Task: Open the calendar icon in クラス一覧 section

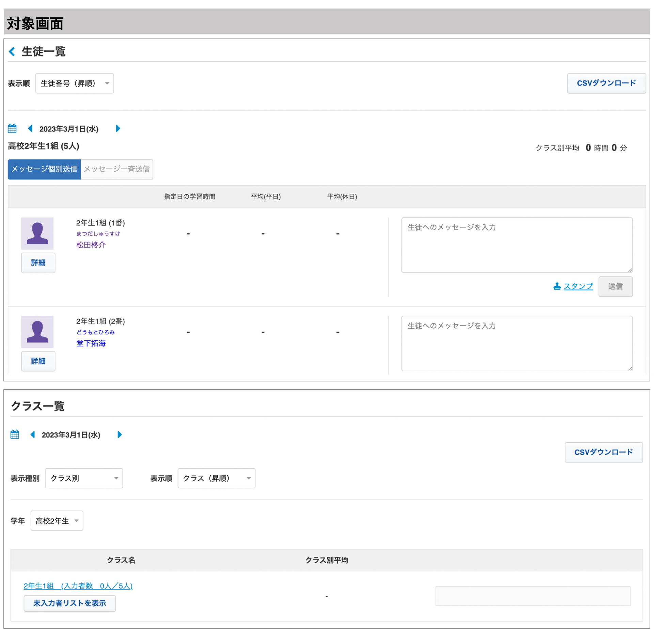Action: (x=15, y=435)
